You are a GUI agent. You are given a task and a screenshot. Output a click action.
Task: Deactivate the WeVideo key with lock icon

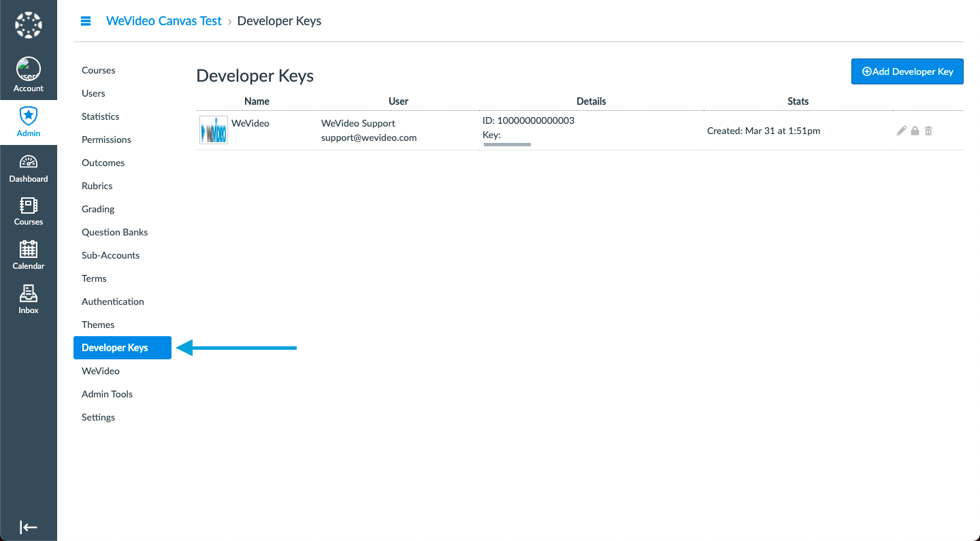pos(915,131)
